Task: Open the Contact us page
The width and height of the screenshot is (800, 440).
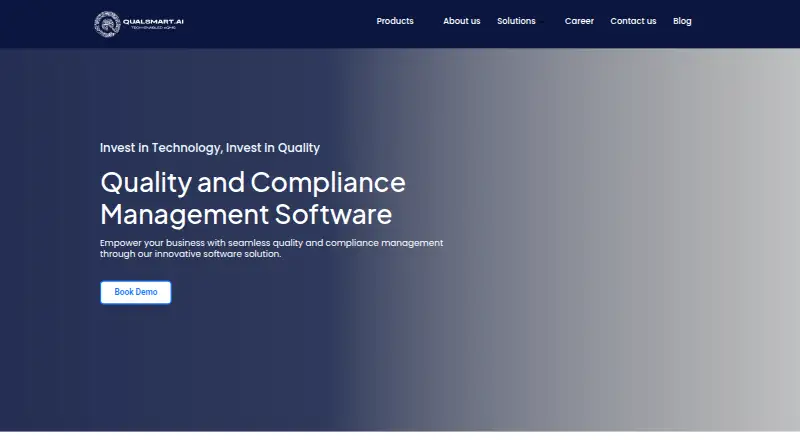Action: pos(633,21)
